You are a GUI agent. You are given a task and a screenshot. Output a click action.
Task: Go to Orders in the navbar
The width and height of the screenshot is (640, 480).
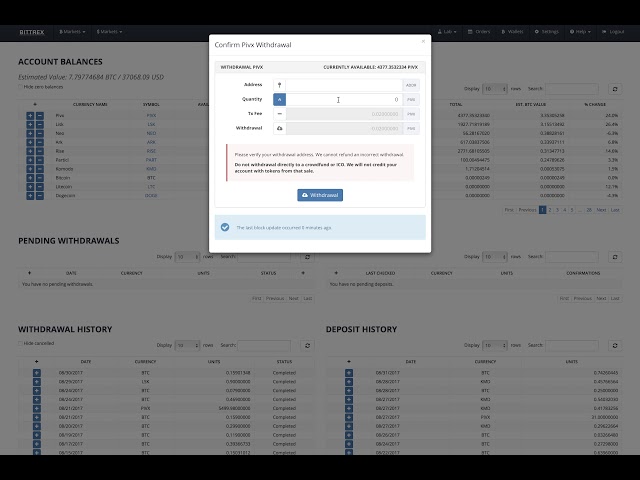(479, 31)
